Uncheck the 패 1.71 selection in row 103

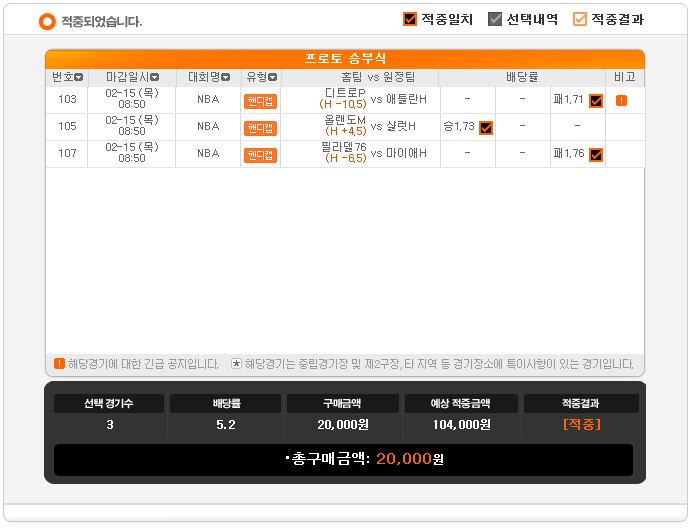click(596, 101)
